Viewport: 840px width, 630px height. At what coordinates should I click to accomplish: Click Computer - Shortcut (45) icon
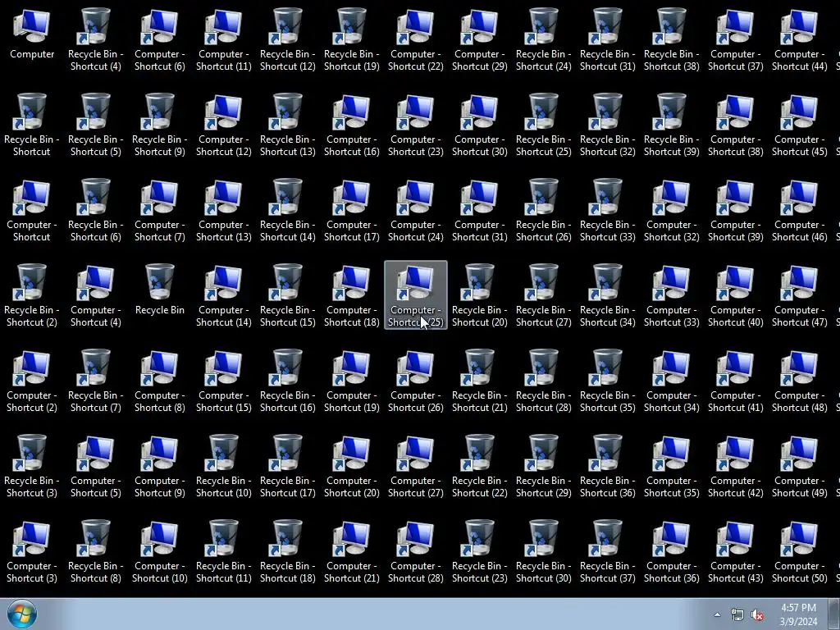point(799,125)
